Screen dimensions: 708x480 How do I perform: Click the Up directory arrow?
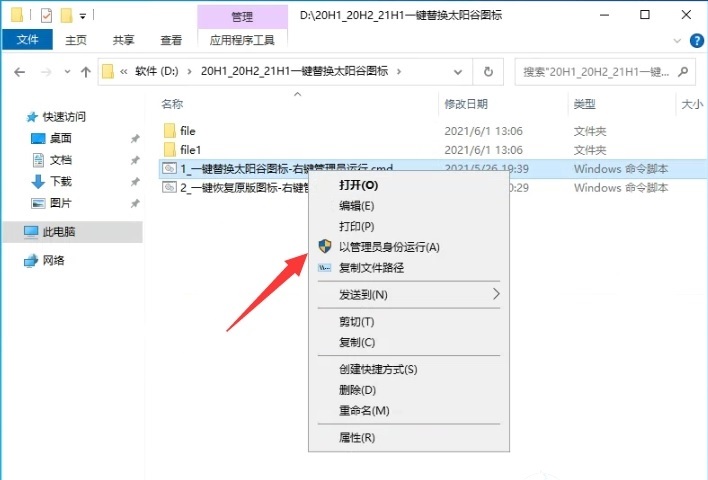[86, 72]
